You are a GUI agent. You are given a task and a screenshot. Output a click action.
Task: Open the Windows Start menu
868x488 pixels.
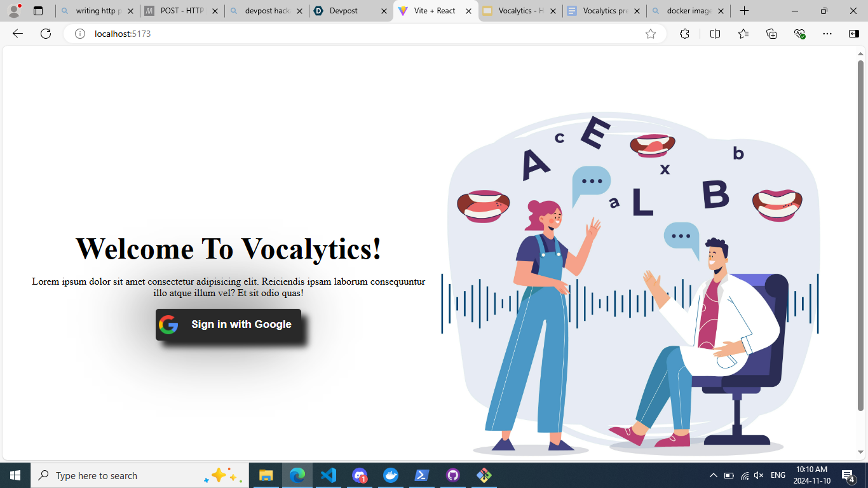(x=15, y=475)
